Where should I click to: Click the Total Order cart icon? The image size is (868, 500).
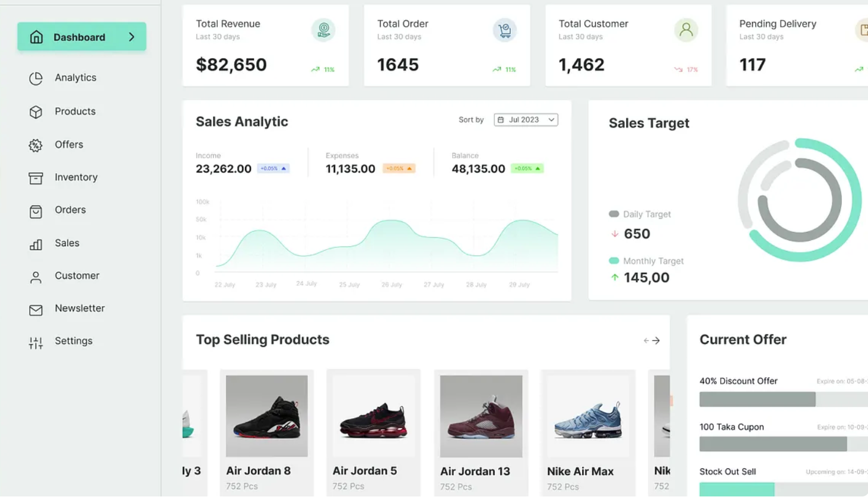coord(504,28)
